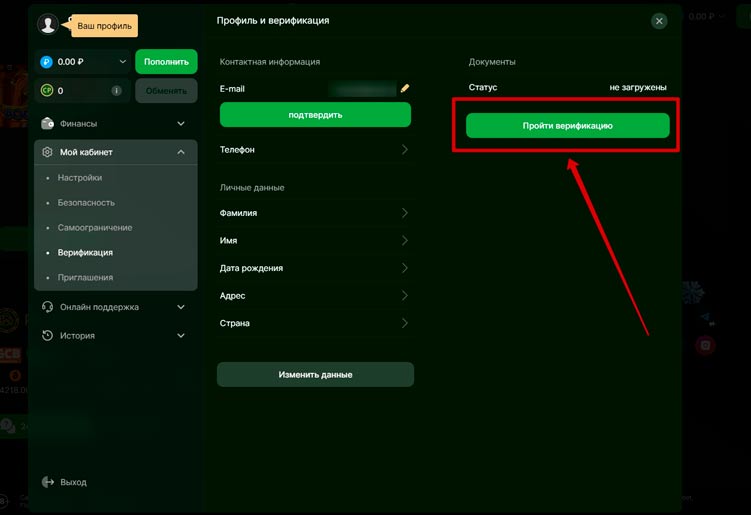This screenshot has height=515, width=751.
Task: Click the История clock icon
Action: 47,335
